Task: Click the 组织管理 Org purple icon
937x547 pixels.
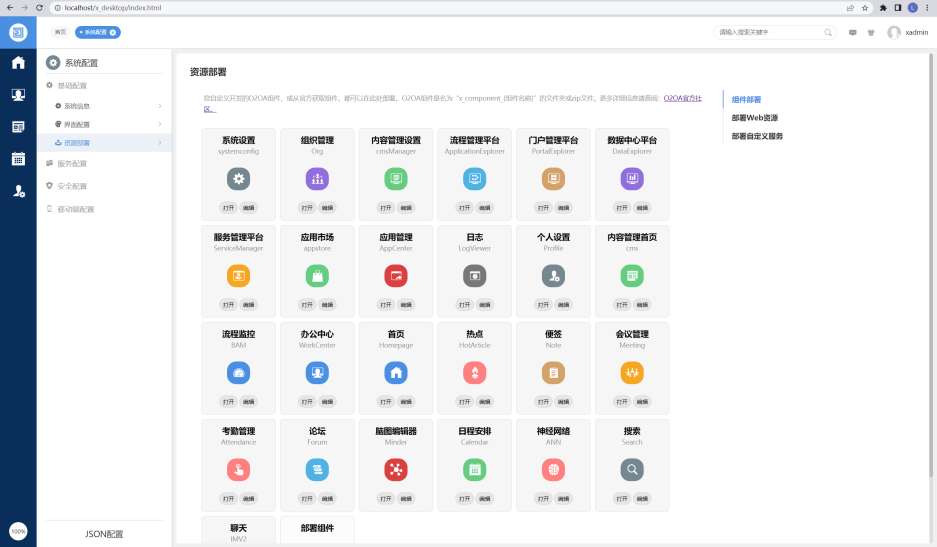Action: click(x=317, y=179)
